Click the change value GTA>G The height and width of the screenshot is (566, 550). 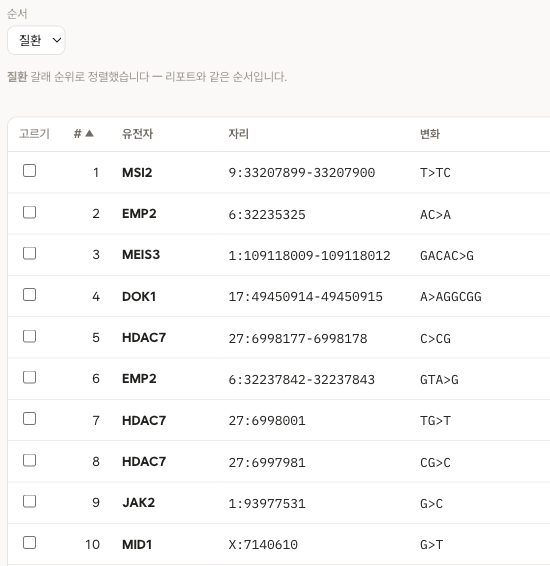click(439, 380)
